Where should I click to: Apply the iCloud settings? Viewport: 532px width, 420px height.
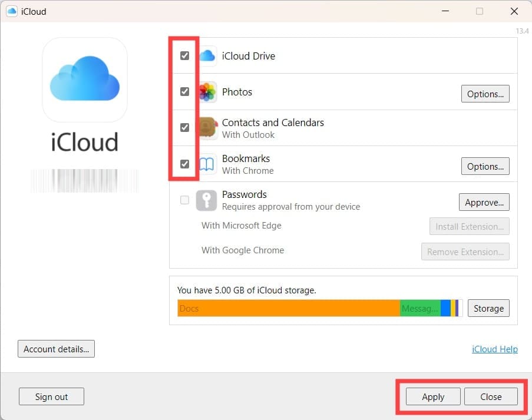(x=433, y=396)
